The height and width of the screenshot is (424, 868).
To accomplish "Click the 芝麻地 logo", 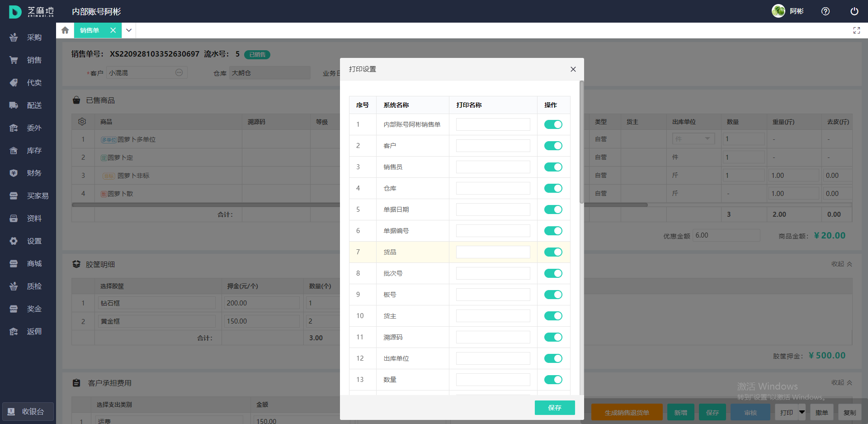I will [31, 12].
